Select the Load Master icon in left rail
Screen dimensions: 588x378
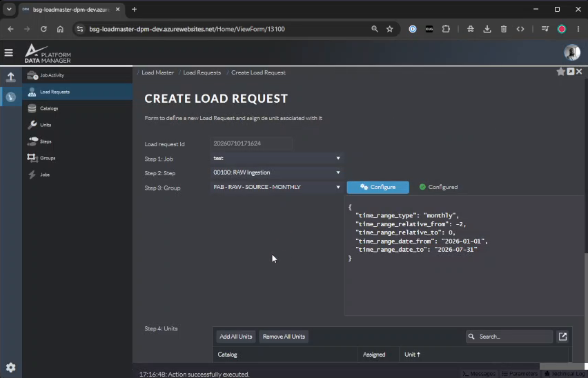(x=11, y=97)
